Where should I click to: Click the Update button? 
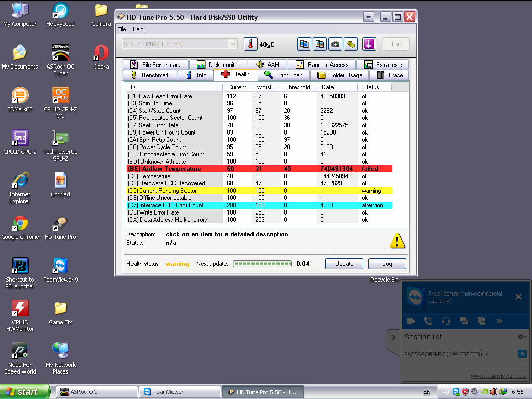(344, 264)
